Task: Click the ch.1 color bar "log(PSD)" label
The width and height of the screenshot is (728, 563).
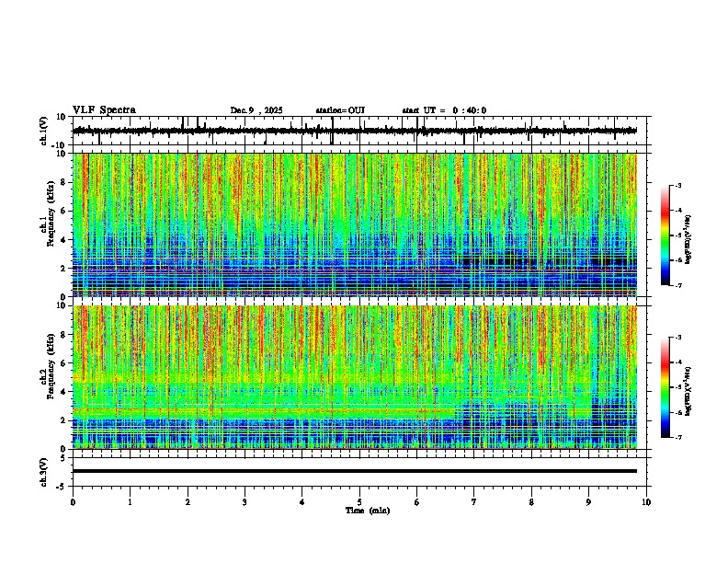Action: point(688,240)
